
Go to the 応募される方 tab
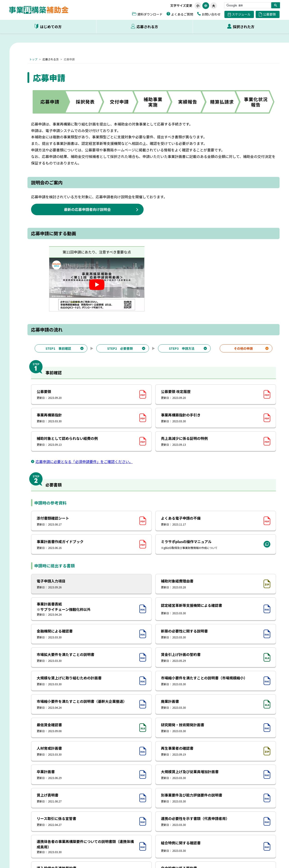pos(144,27)
